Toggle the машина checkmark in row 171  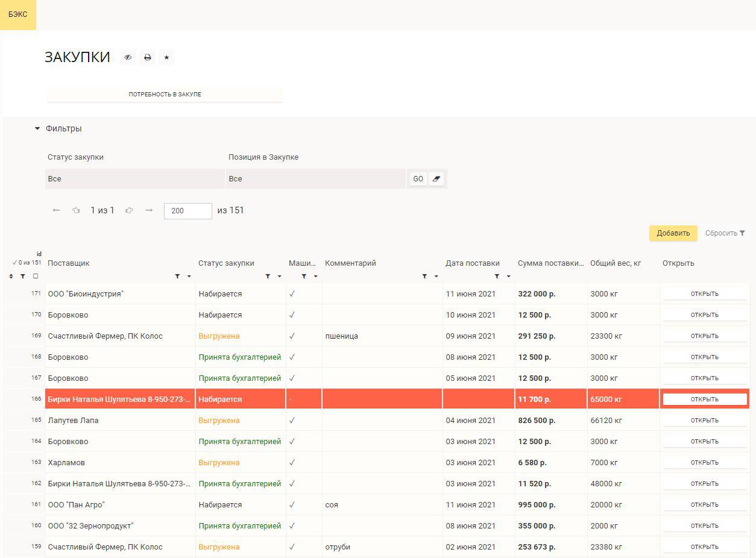292,294
